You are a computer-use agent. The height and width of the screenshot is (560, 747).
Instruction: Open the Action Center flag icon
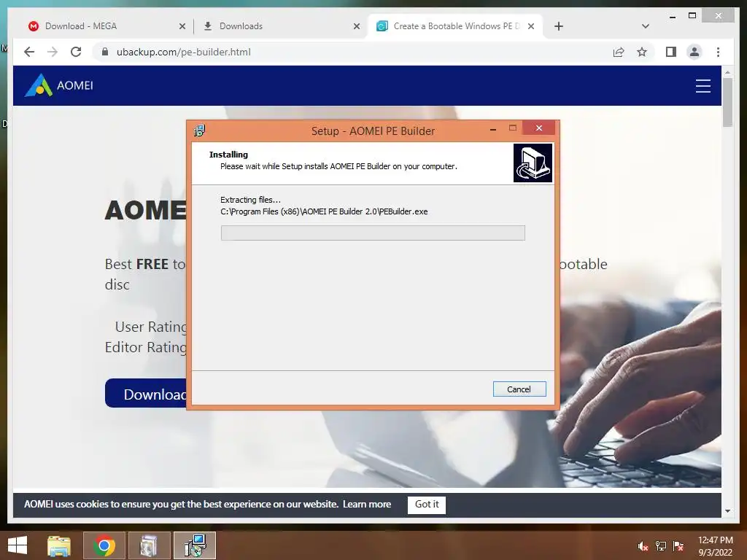678,546
